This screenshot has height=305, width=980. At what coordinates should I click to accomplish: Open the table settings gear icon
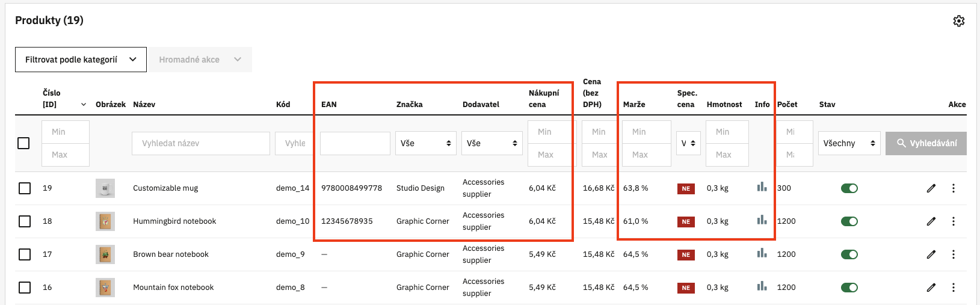(x=959, y=21)
